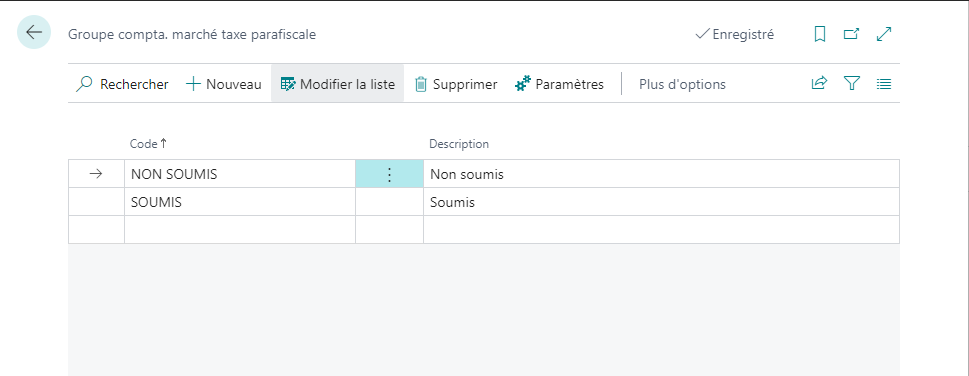Toggle the list view layout icon
This screenshot has height=376, width=969.
pos(884,83)
